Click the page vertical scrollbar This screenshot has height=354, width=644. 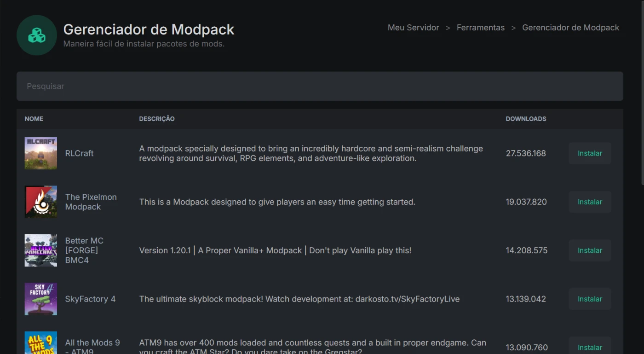click(642, 92)
